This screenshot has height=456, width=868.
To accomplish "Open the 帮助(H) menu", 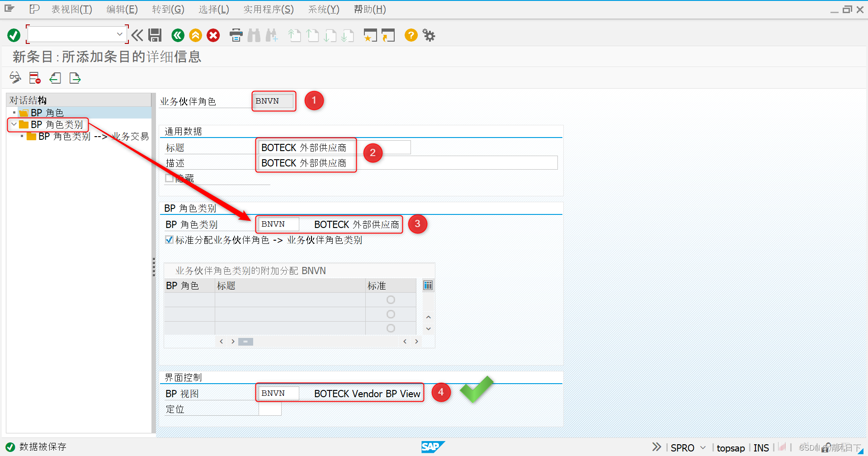I will [x=370, y=9].
